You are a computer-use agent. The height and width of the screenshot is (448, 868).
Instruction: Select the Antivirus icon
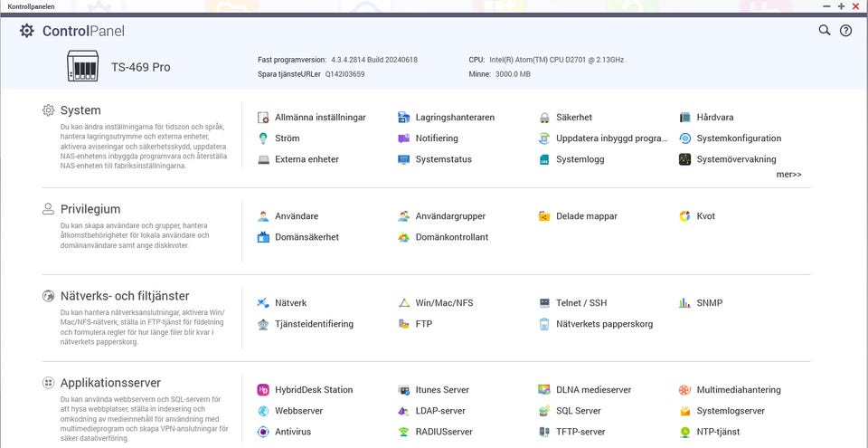[263, 432]
